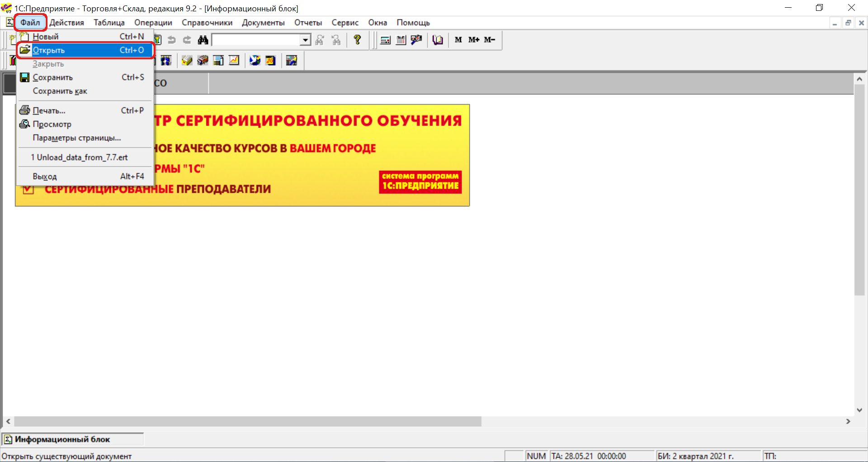Click the vertical scrollbar thumb
This screenshot has width=868, height=462.
click(859, 190)
